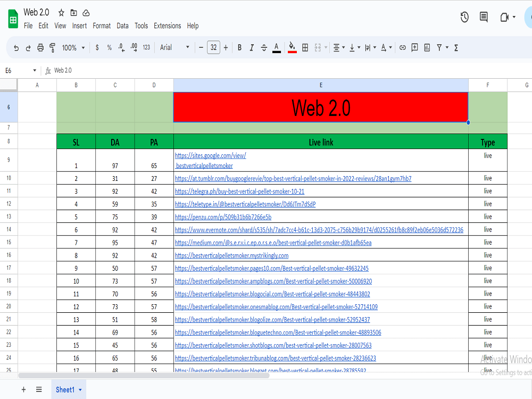Open the Extensions menu
The image size is (532, 399).
coord(167,26)
